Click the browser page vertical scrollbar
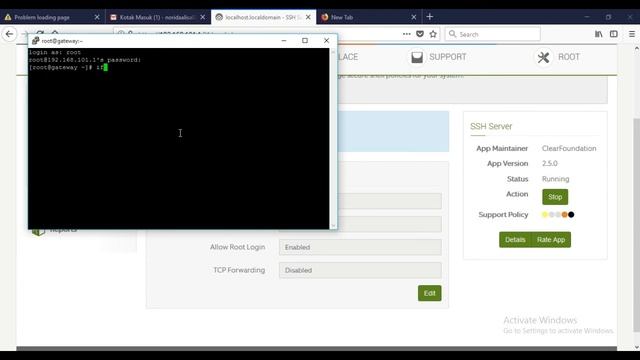The height and width of the screenshot is (360, 640). (x=636, y=224)
